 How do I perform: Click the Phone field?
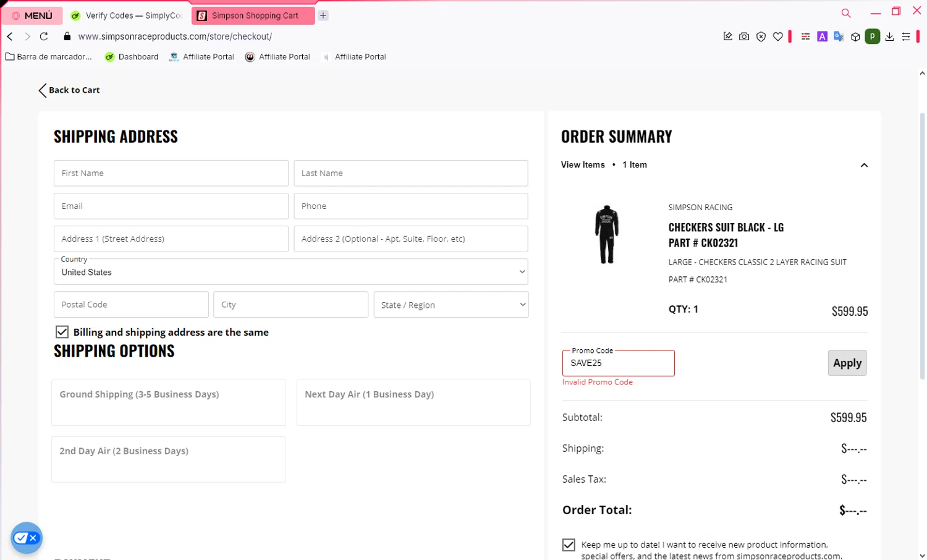coord(411,206)
